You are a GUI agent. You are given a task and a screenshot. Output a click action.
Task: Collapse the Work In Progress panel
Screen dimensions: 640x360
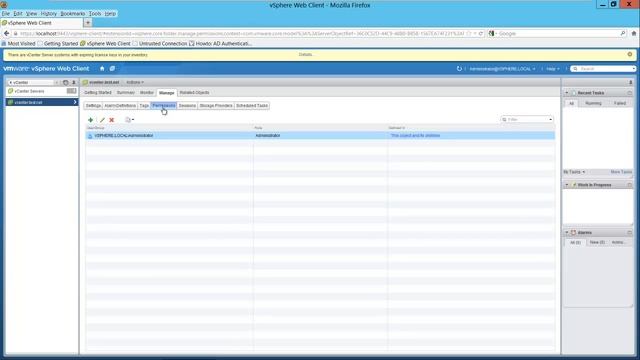567,185
